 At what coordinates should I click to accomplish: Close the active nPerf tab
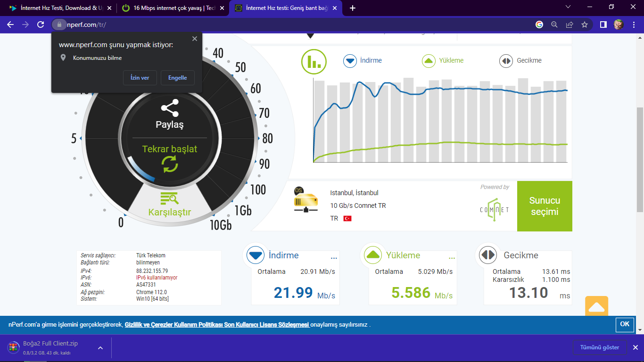(x=335, y=8)
